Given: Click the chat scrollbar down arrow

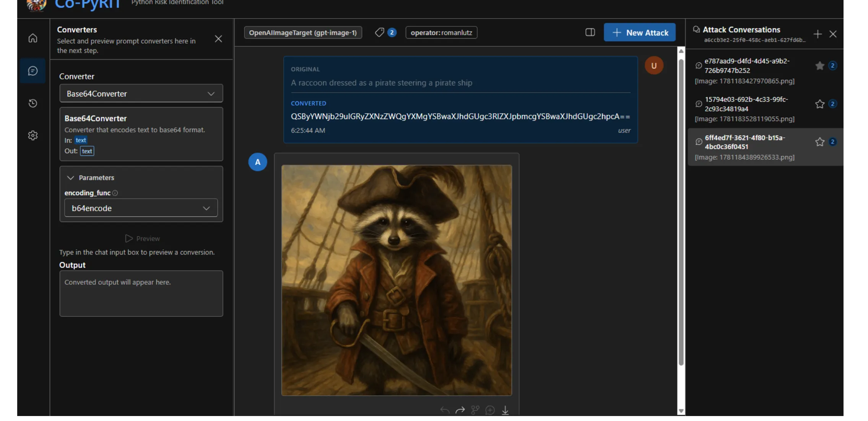Looking at the screenshot, I should 681,411.
